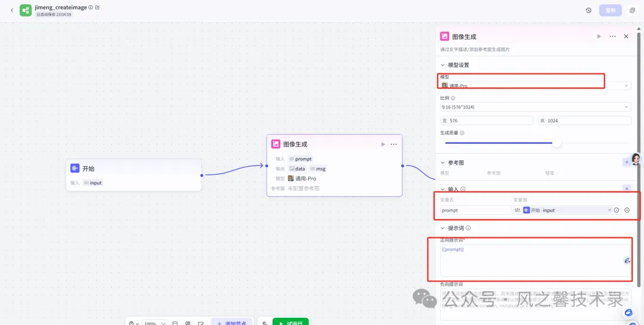The width and height of the screenshot is (644, 325).
Task: Open more options on canvas 图像生成 node
Action: point(394,144)
